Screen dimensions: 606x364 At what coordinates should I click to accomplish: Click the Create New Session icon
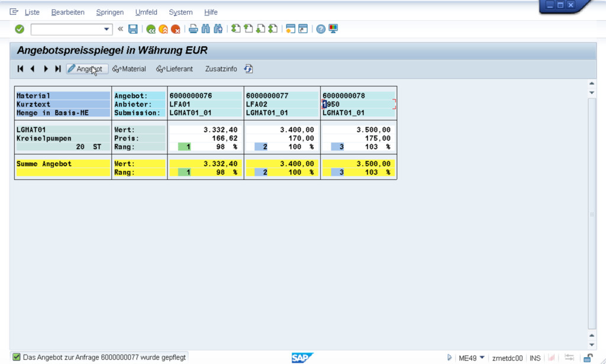point(291,29)
